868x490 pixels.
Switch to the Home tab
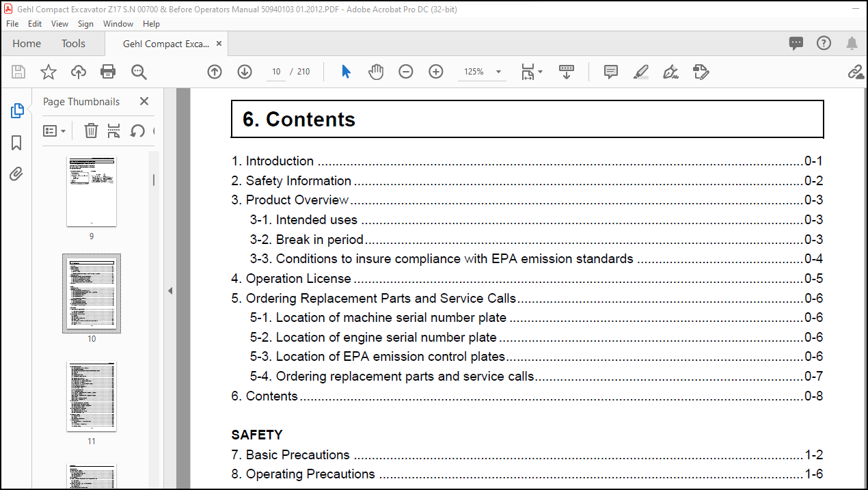tap(27, 44)
